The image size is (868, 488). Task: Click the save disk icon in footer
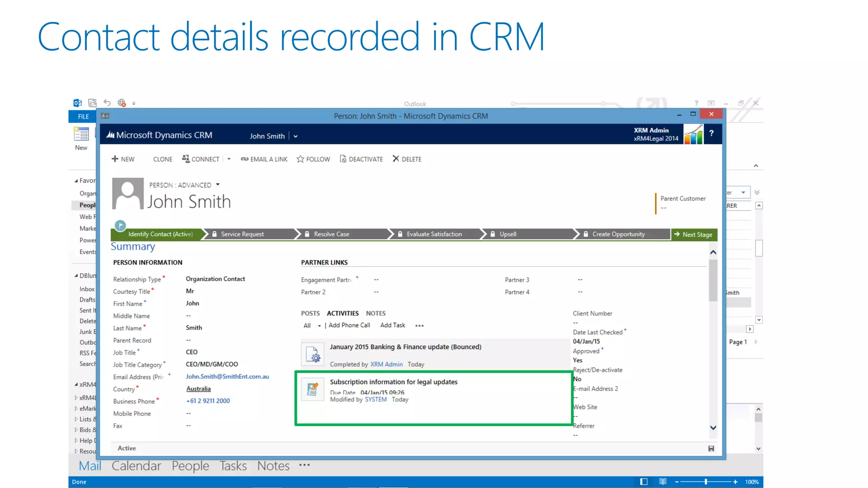point(711,449)
